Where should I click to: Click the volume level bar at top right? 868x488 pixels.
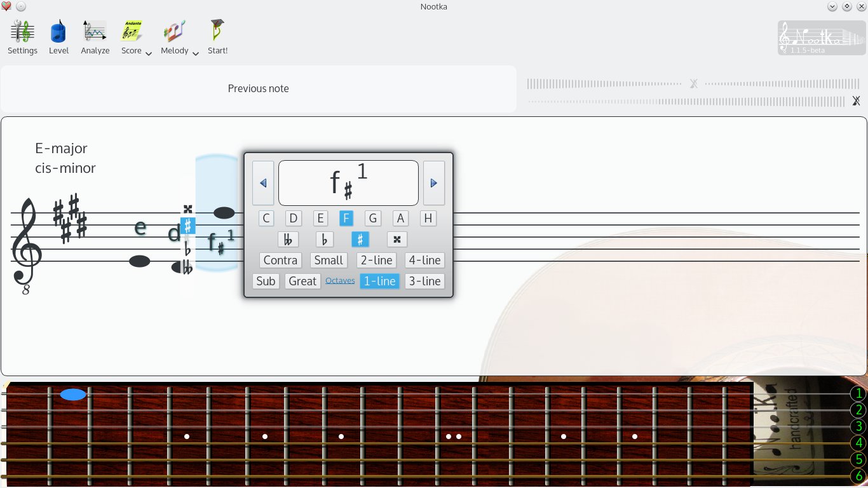(693, 84)
